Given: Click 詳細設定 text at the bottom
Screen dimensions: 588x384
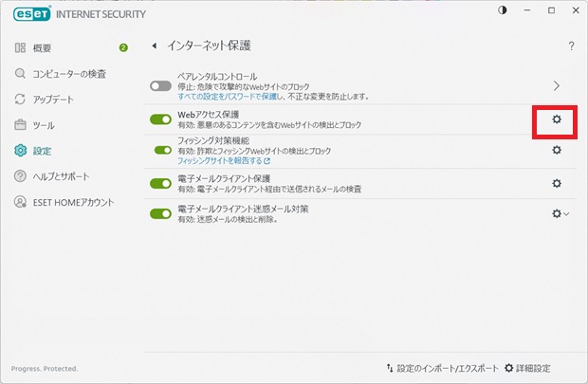Looking at the screenshot, I should click(x=533, y=368).
